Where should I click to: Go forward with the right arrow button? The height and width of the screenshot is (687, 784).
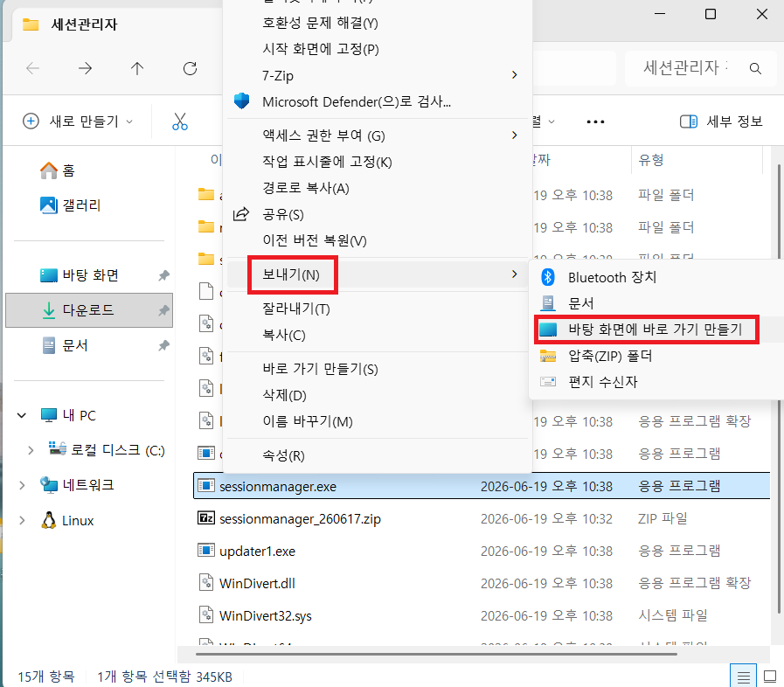pyautogui.click(x=86, y=68)
